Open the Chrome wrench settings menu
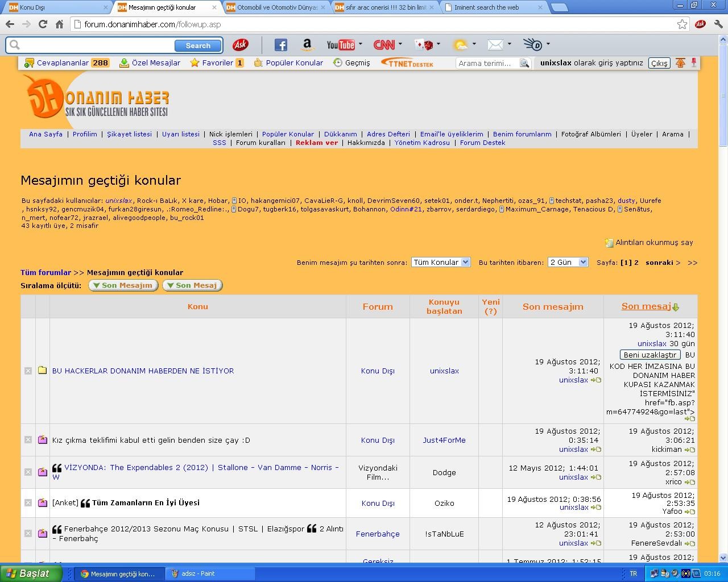This screenshot has height=582, width=728. point(718,24)
